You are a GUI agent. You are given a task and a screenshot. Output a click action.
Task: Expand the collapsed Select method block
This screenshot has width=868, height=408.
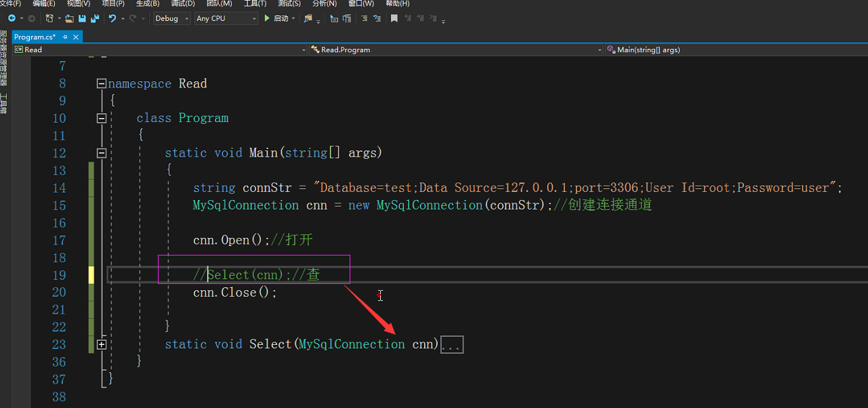[x=102, y=344]
